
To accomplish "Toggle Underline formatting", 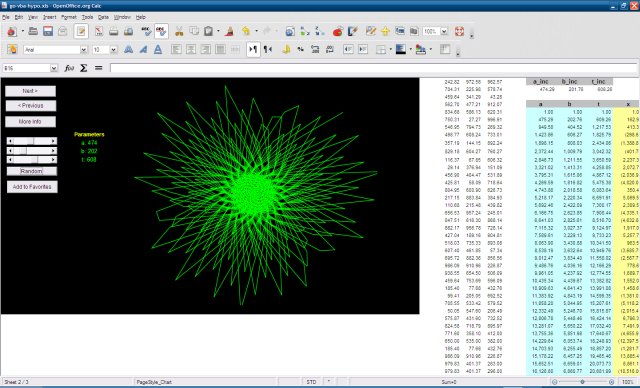I will (158, 49).
